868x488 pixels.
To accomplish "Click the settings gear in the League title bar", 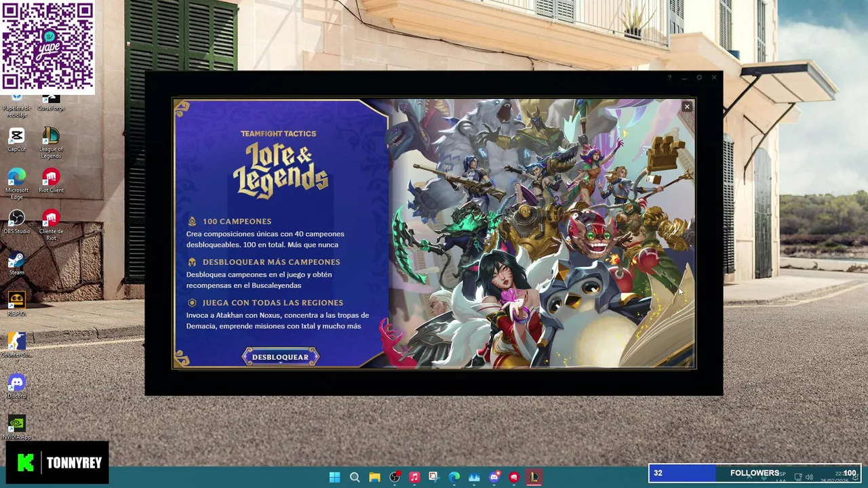I will (699, 78).
